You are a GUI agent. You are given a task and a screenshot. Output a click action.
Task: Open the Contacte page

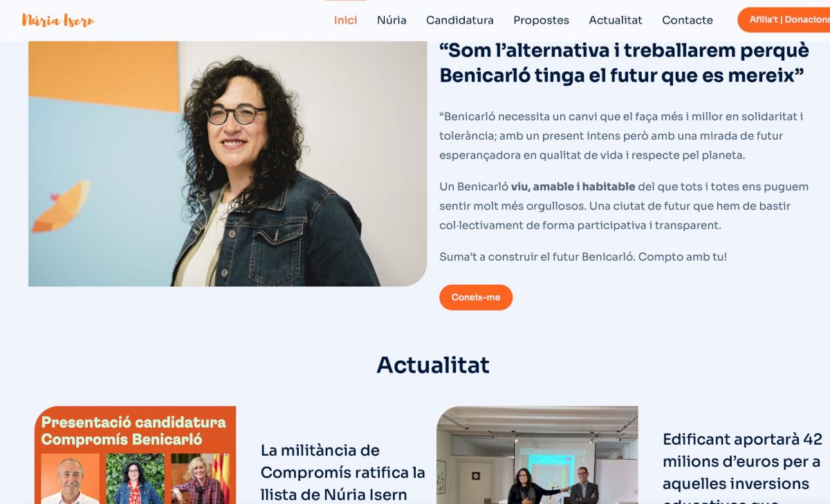click(688, 20)
